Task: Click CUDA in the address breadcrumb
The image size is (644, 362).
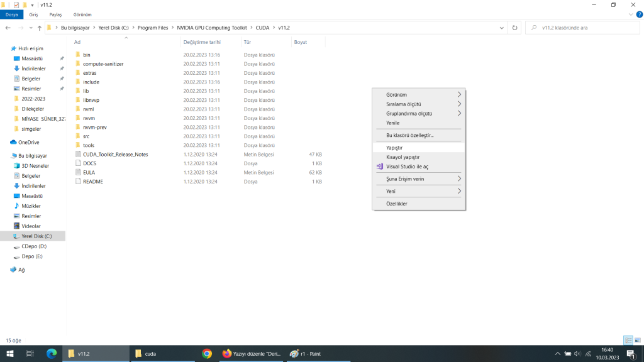Action: (262, 28)
